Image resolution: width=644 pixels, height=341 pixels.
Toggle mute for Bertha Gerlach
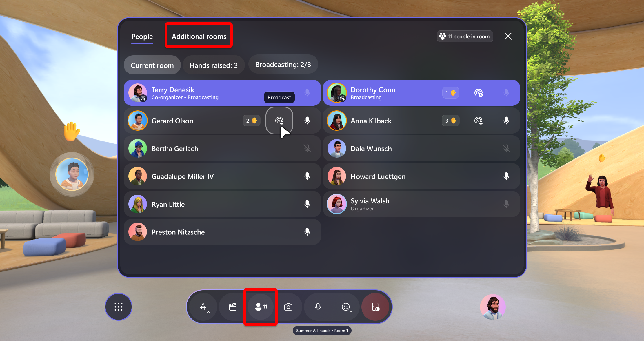point(308,149)
